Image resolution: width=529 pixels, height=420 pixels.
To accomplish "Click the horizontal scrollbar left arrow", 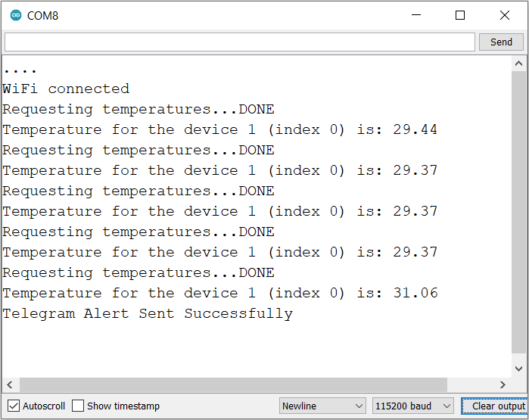I will click(11, 384).
